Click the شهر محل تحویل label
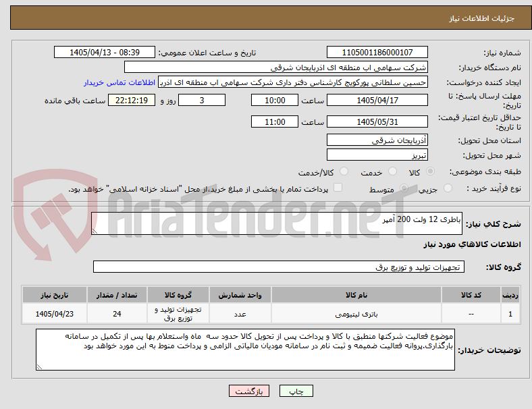532x409 pixels. (x=492, y=155)
